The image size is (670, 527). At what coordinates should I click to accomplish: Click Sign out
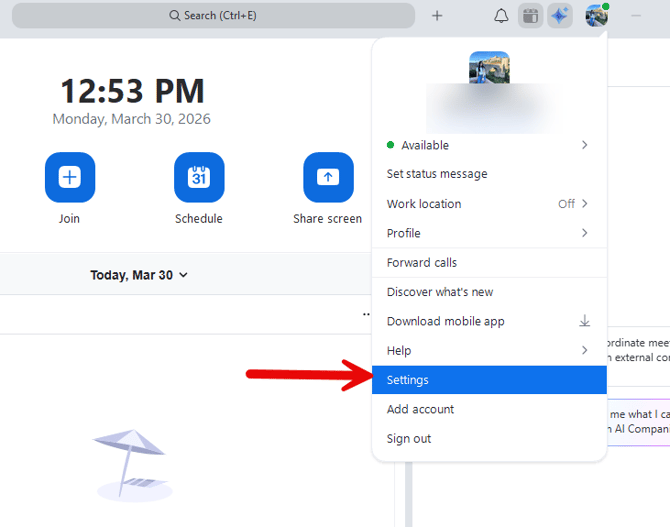click(409, 439)
